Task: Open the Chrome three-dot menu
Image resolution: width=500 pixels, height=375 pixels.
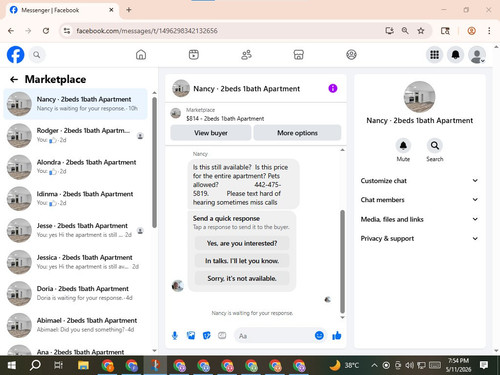Action: click(x=489, y=31)
